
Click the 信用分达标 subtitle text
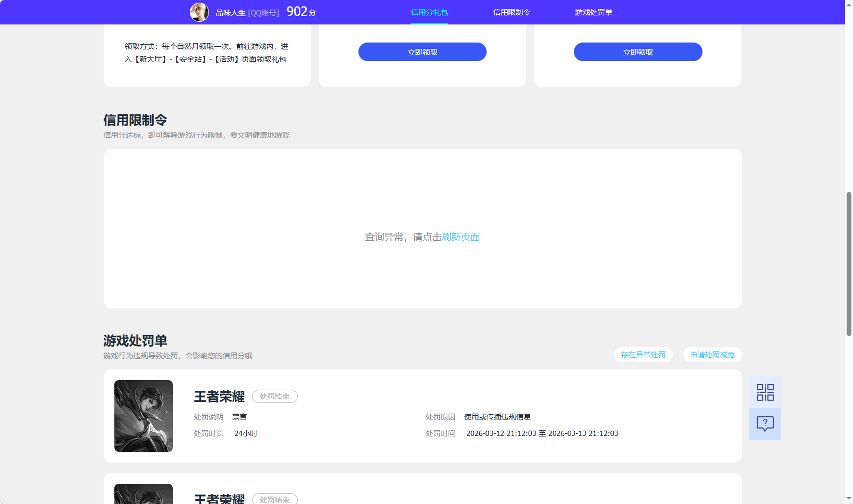pos(197,135)
